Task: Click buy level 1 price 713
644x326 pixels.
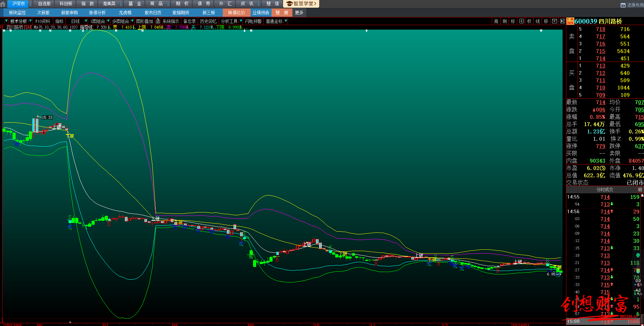Action: [x=600, y=66]
